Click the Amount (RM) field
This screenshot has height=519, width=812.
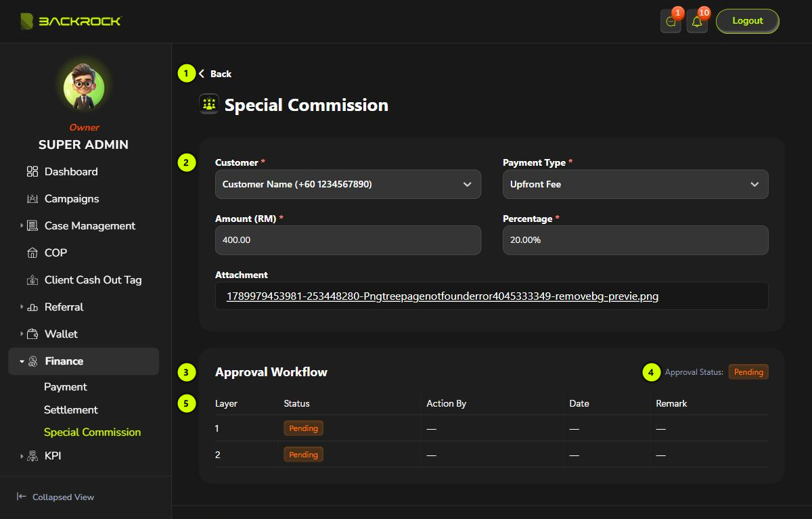[348, 240]
